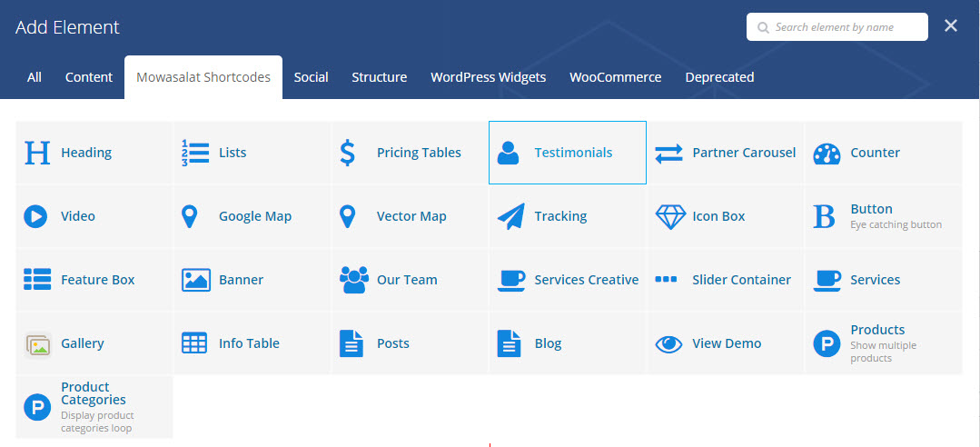This screenshot has width=980, height=447.
Task: Switch to the WooCommerce tab
Action: pyautogui.click(x=615, y=77)
